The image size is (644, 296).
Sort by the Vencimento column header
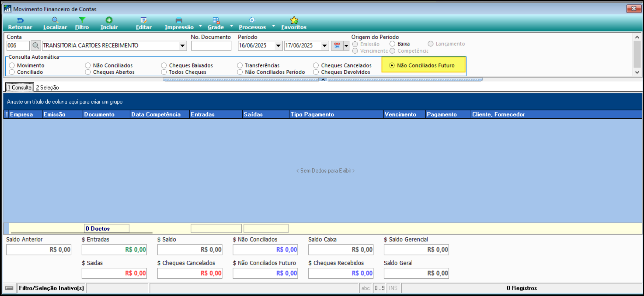click(404, 114)
